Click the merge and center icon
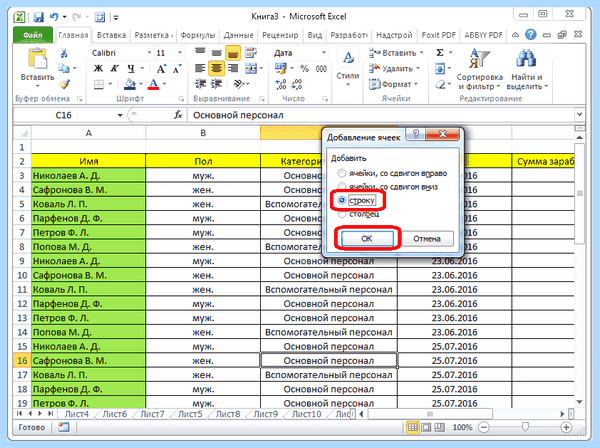This screenshot has width=600, height=448. coord(251,68)
